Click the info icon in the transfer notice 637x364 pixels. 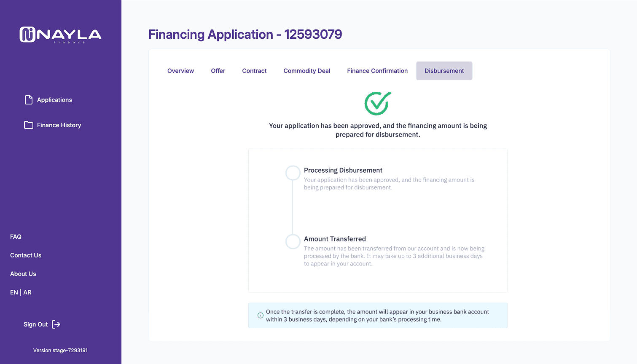click(x=260, y=315)
